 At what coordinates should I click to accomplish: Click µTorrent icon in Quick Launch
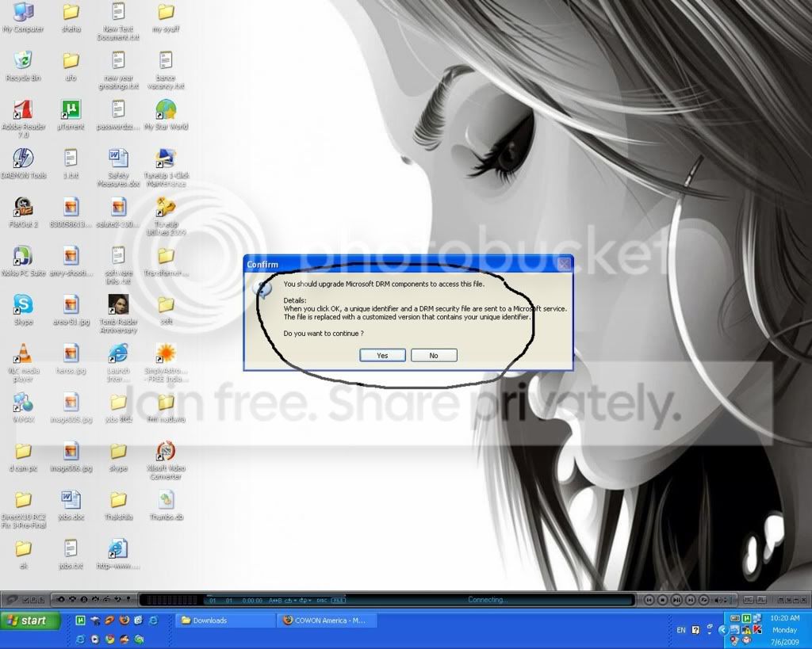pyautogui.click(x=80, y=620)
